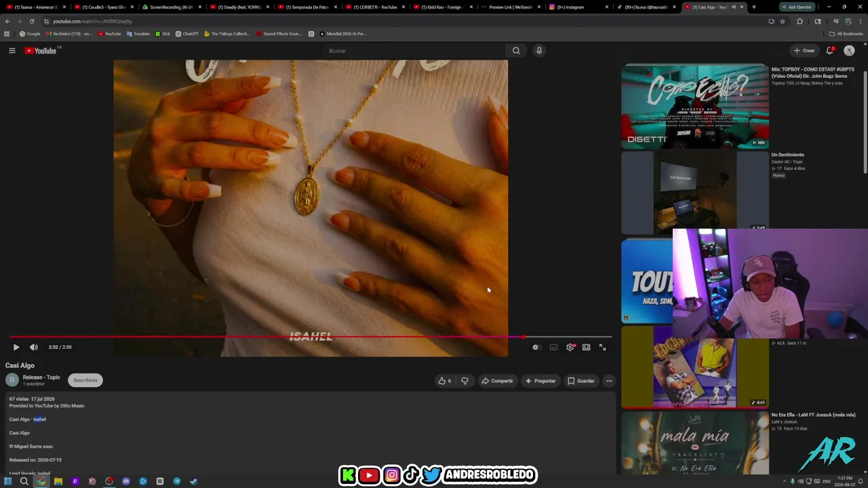Reload the current page
The width and height of the screenshot is (868, 488).
pyautogui.click(x=31, y=21)
